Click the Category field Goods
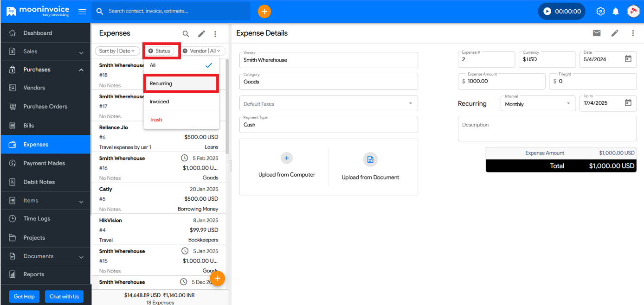Screen dimensions: 644x305 click(328, 82)
